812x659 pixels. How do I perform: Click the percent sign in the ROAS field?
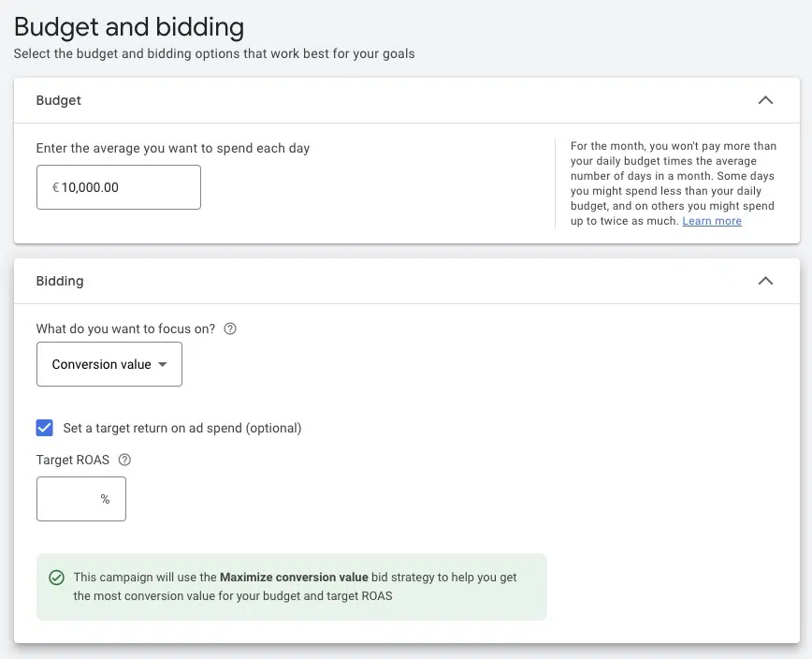tap(106, 498)
